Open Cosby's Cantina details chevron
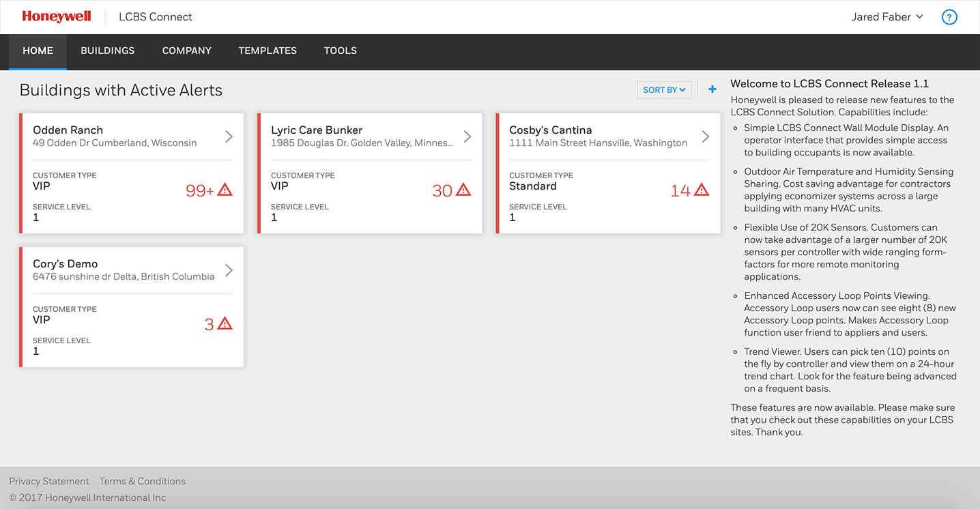The width and height of the screenshot is (980, 509). (706, 136)
